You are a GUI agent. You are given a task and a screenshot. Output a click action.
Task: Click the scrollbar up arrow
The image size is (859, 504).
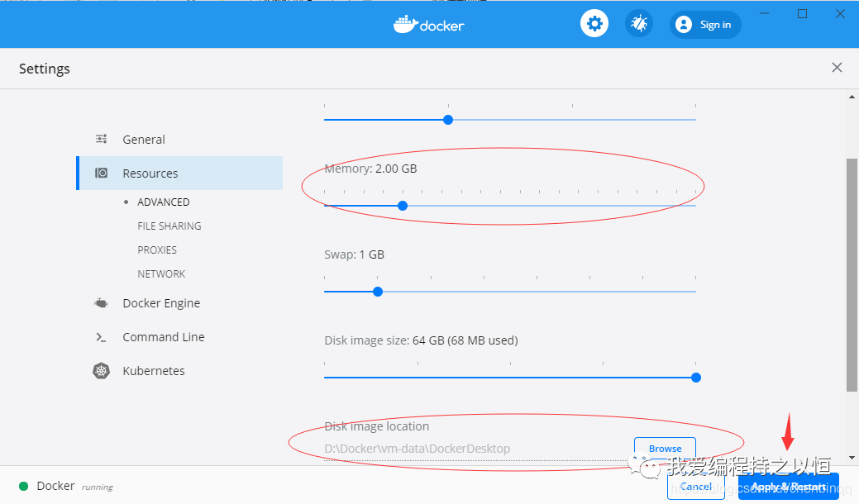(852, 97)
